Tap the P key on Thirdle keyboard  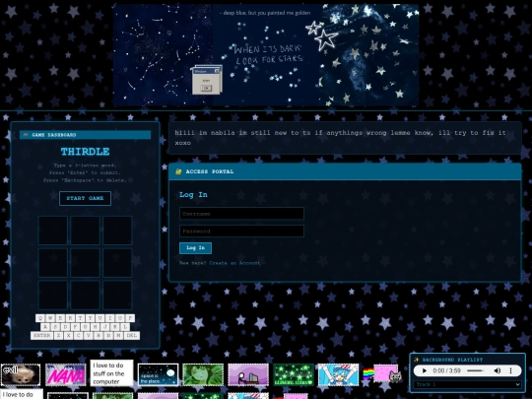(130, 318)
